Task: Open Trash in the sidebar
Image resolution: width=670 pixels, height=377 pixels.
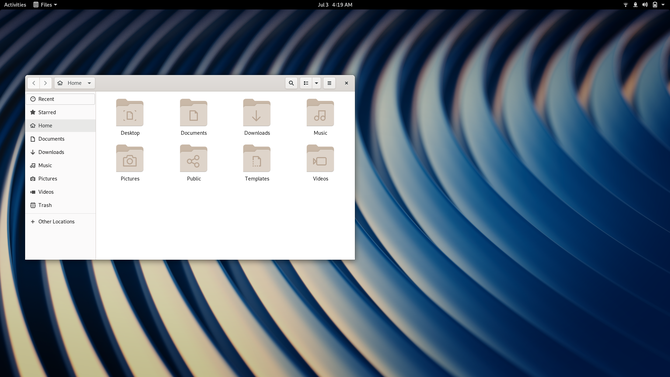Action: [x=60, y=205]
